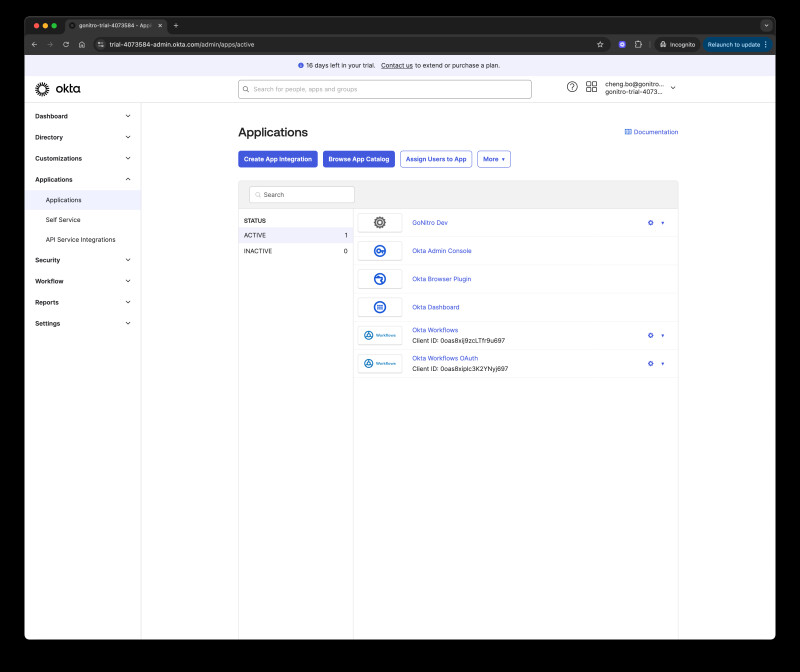Open the Documentation link

[652, 132]
